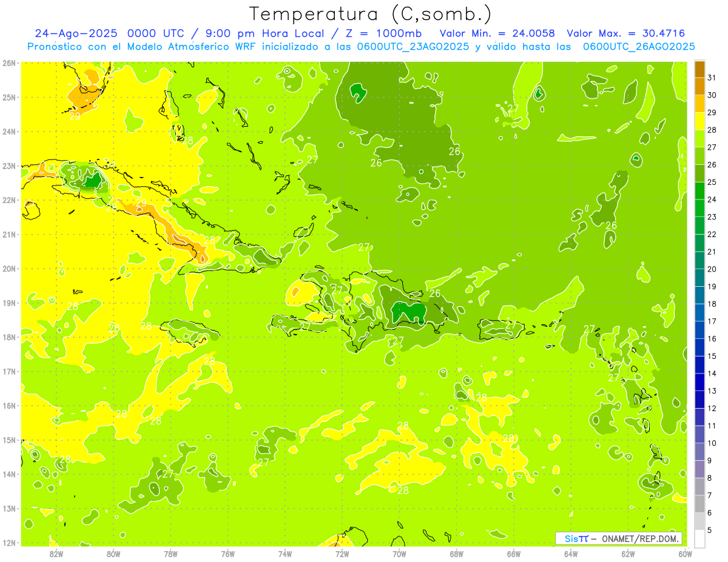This screenshot has width=728, height=562.
Task: Click the 15N latitude axis label
Action: coord(9,440)
